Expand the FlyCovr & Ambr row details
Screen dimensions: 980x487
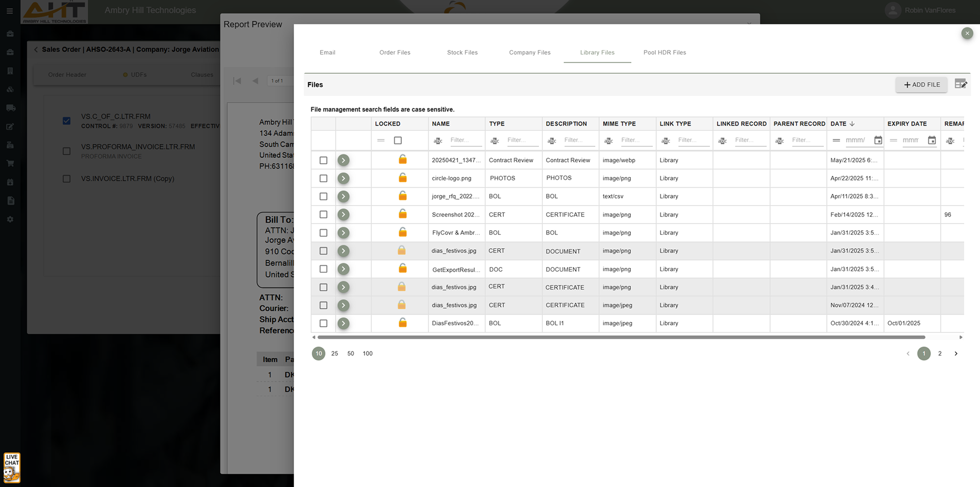point(344,233)
